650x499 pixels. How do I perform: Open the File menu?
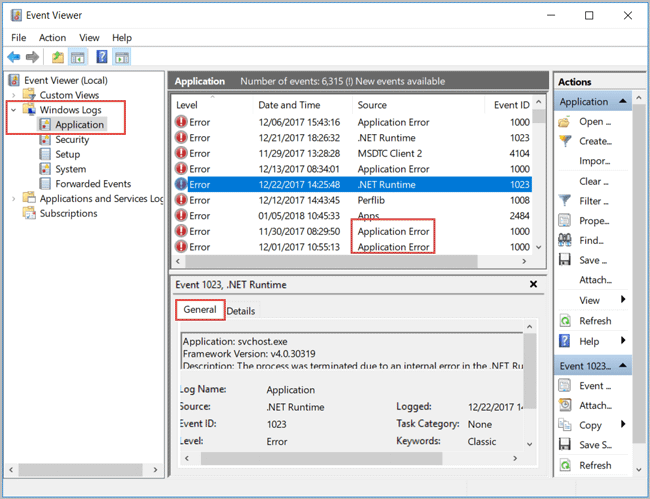(19, 38)
